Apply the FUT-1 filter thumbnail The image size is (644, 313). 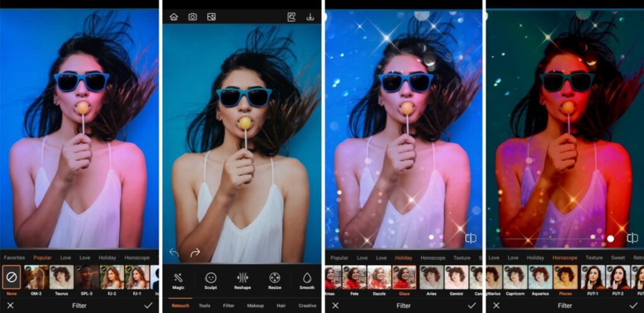pyautogui.click(x=594, y=277)
